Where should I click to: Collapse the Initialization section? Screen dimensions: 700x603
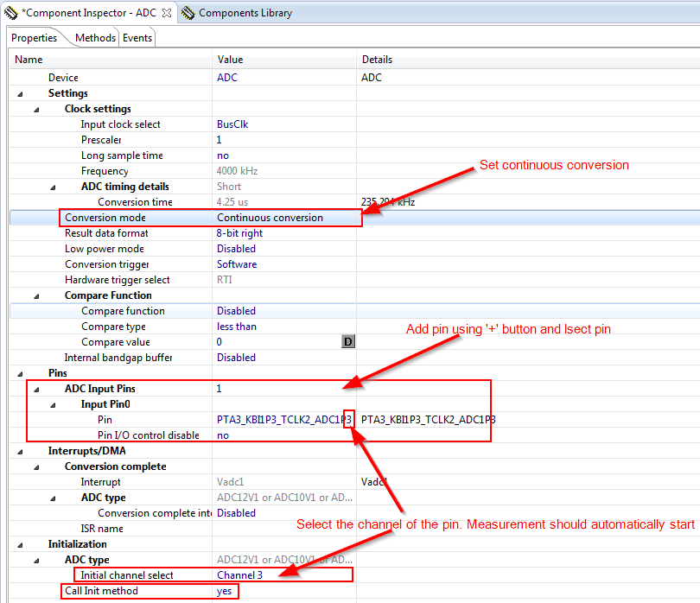click(x=20, y=545)
